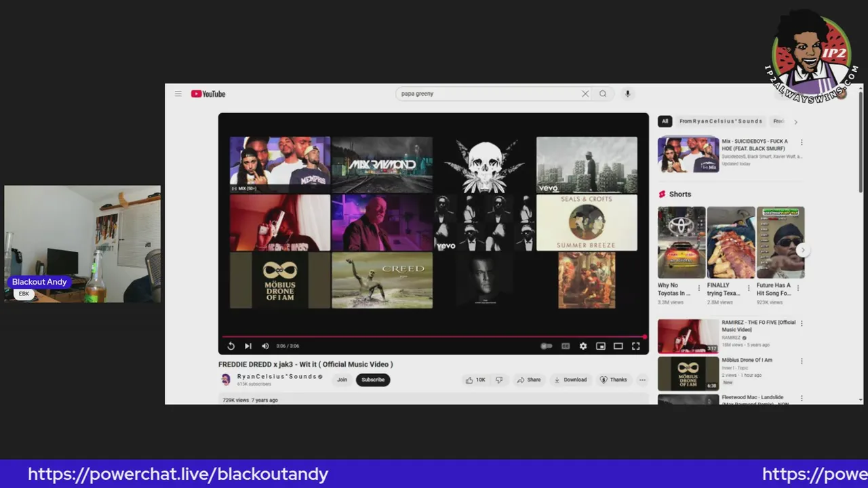Image resolution: width=868 pixels, height=488 pixels.
Task: Click the Möbius Drone endscreen tile
Action: tap(280, 281)
